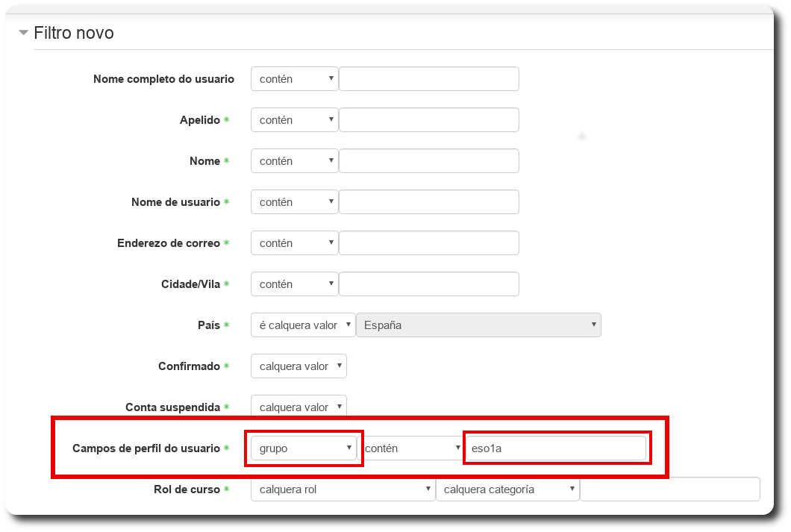Open operator dropdown for Nome completo do usuario
This screenshot has height=532, width=791.
(x=295, y=79)
